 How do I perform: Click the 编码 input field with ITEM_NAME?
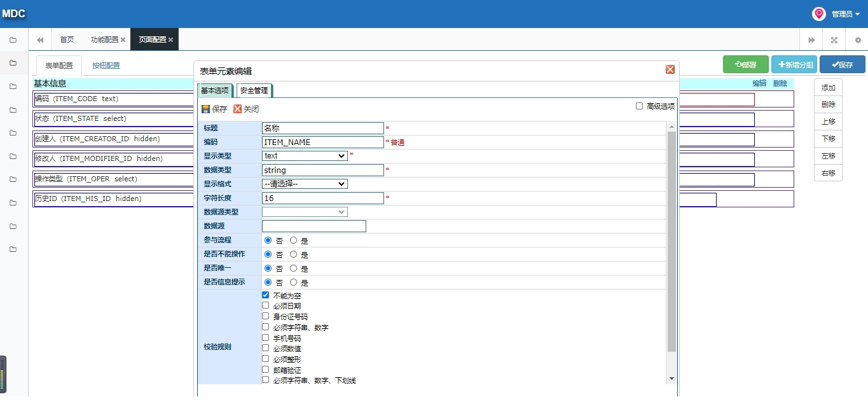pos(323,143)
